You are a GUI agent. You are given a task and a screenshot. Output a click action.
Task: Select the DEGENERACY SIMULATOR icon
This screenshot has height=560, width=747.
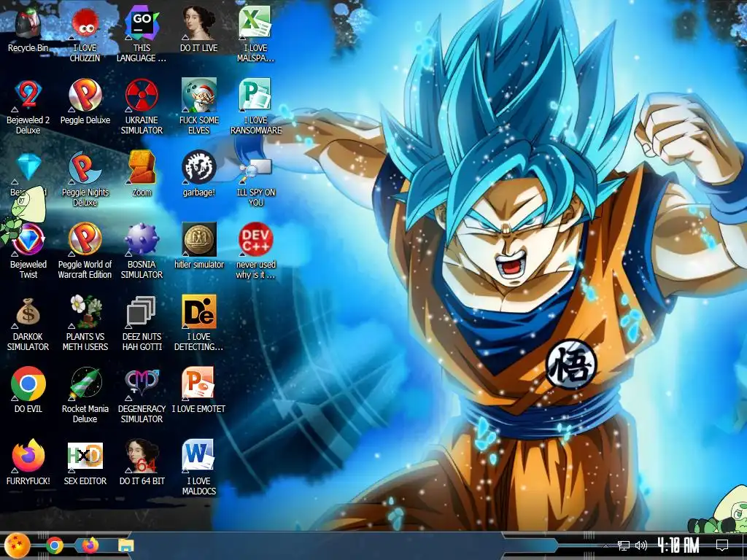(x=142, y=384)
